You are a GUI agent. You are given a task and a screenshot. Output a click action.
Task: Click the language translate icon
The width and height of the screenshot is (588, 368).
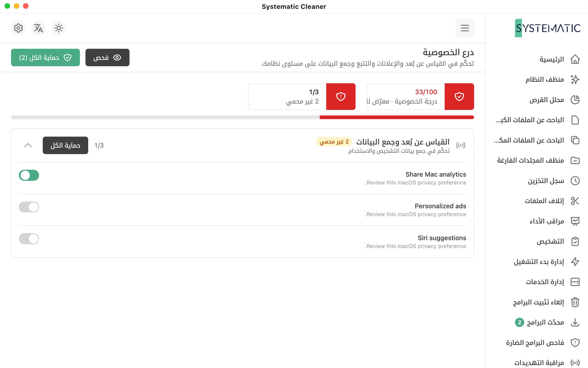(38, 28)
